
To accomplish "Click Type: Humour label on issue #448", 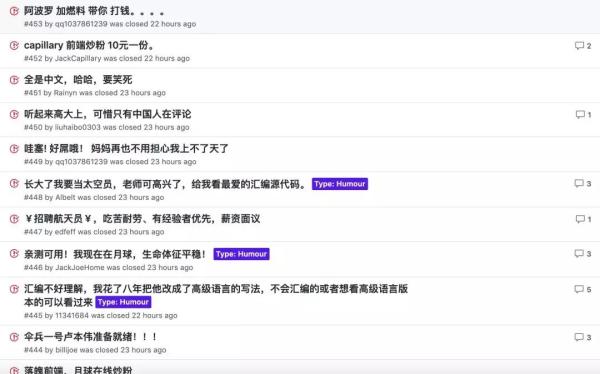I will tap(340, 184).
